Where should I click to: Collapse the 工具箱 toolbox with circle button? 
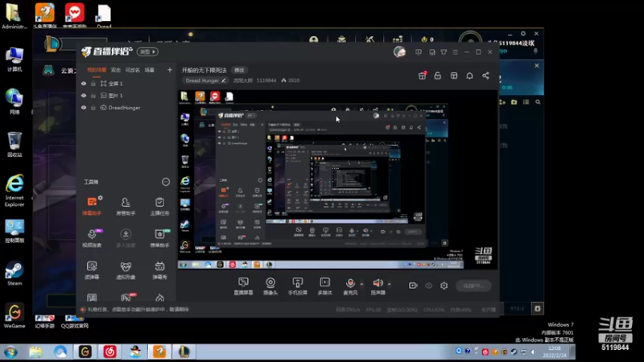(166, 182)
